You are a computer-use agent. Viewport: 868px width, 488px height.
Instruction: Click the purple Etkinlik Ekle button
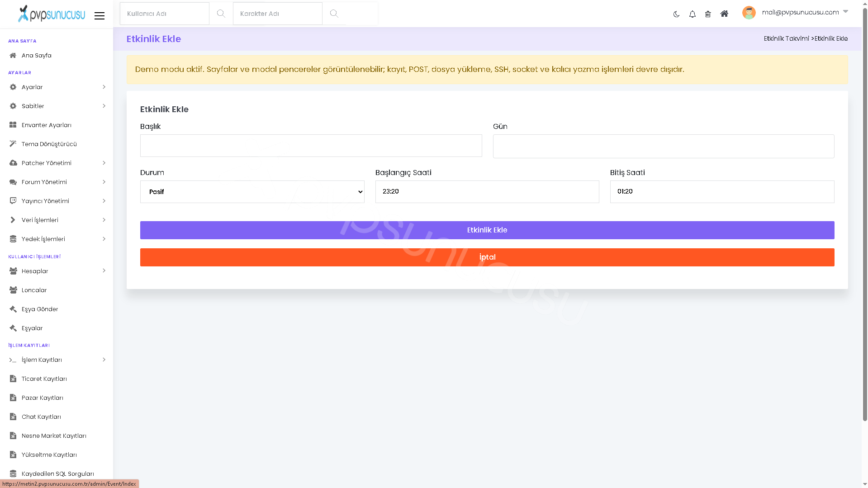(x=487, y=230)
